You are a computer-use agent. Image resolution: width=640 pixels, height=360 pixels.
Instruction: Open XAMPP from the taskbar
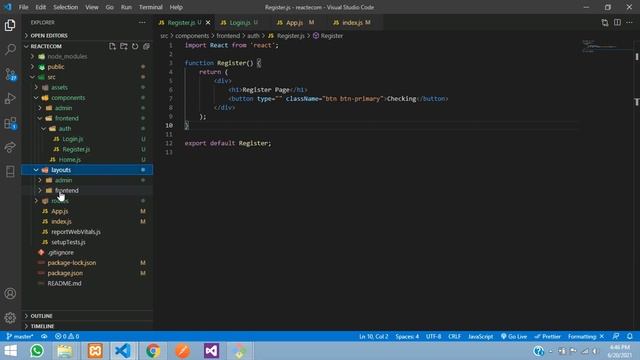coord(95,351)
